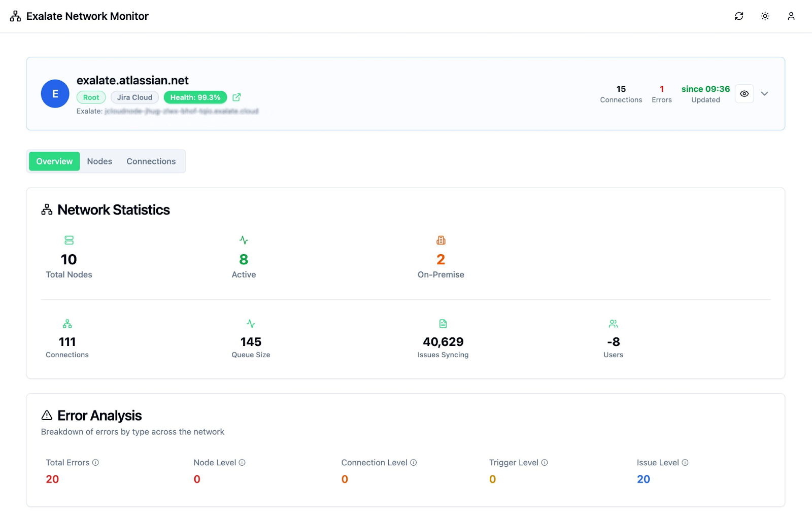The image size is (812, 518).
Task: Select the Overview tab
Action: [x=54, y=161]
